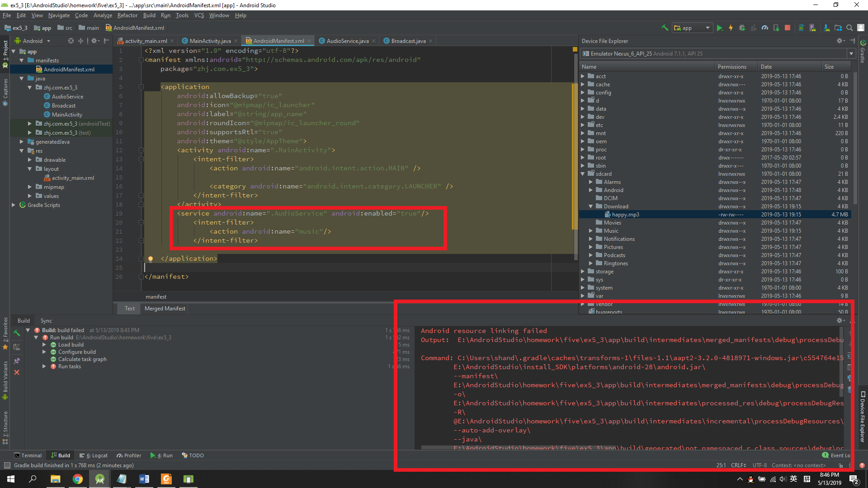Collapse the res folder in Project tree
Image resolution: width=868 pixels, height=488 pixels.
coord(22,151)
